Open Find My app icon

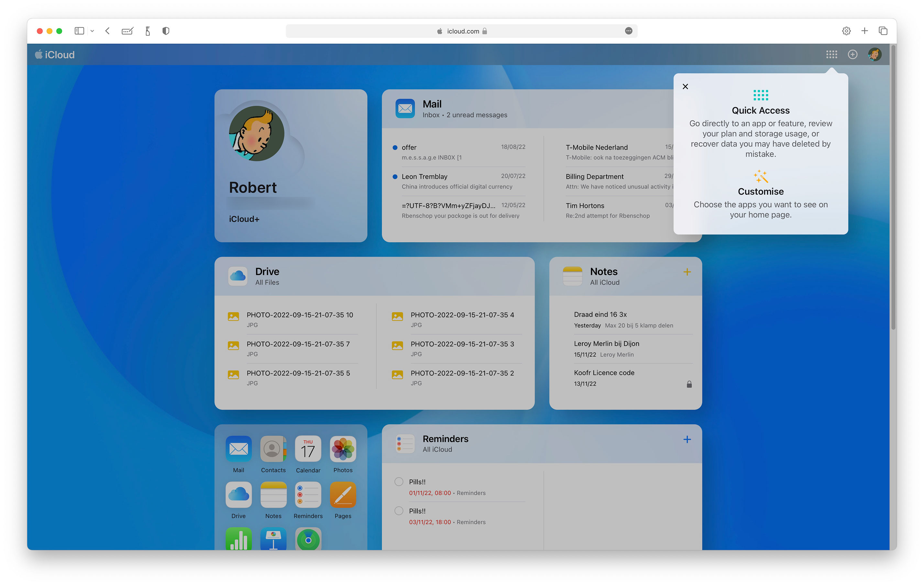pyautogui.click(x=308, y=538)
